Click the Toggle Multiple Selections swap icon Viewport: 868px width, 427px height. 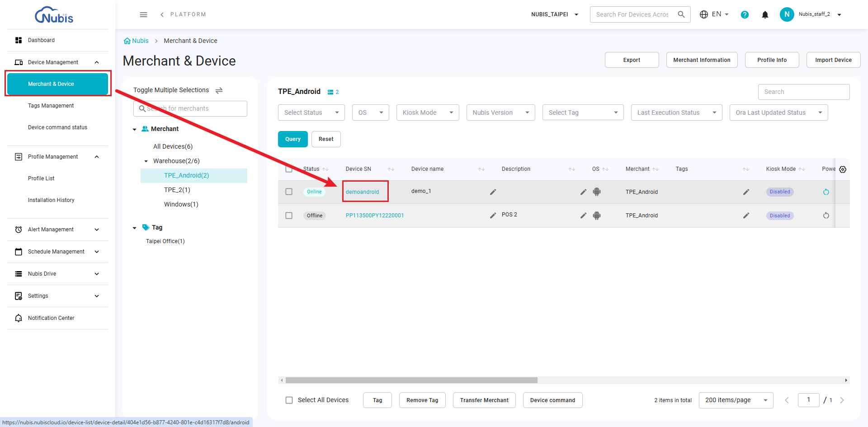click(x=219, y=90)
